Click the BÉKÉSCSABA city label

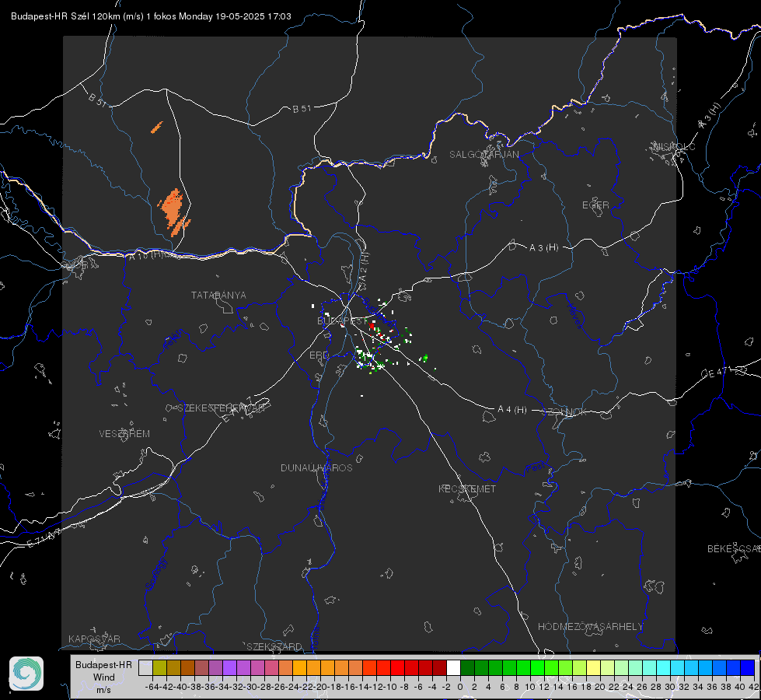coord(733,548)
